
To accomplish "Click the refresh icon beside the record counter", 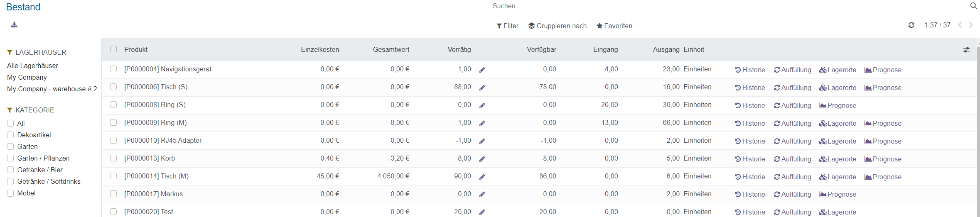I will click(x=911, y=25).
